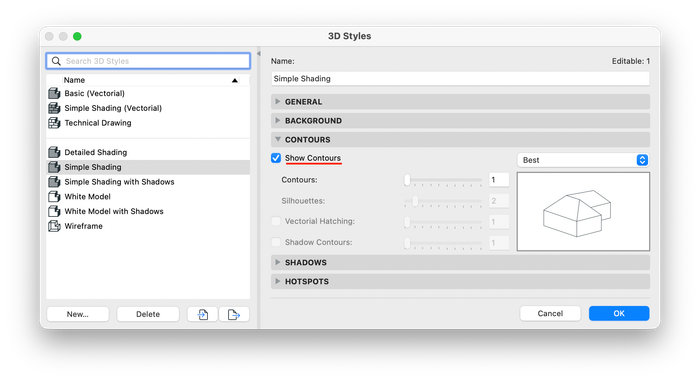Click the Vectorial Hatching slider
Screen dimensions: 700x381
443,222
